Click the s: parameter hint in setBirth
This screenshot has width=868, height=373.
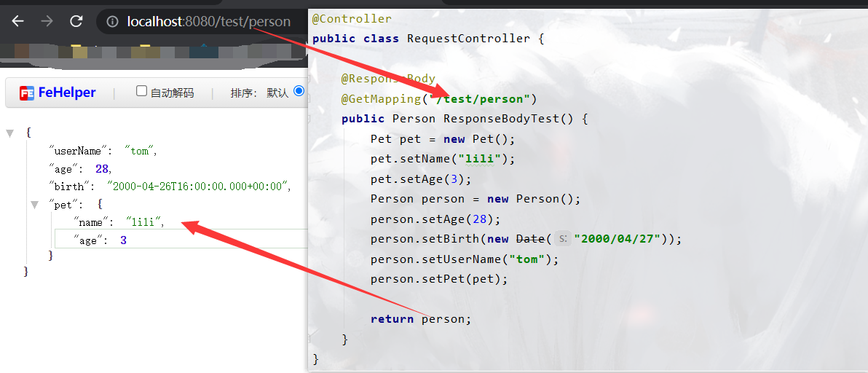click(x=562, y=239)
